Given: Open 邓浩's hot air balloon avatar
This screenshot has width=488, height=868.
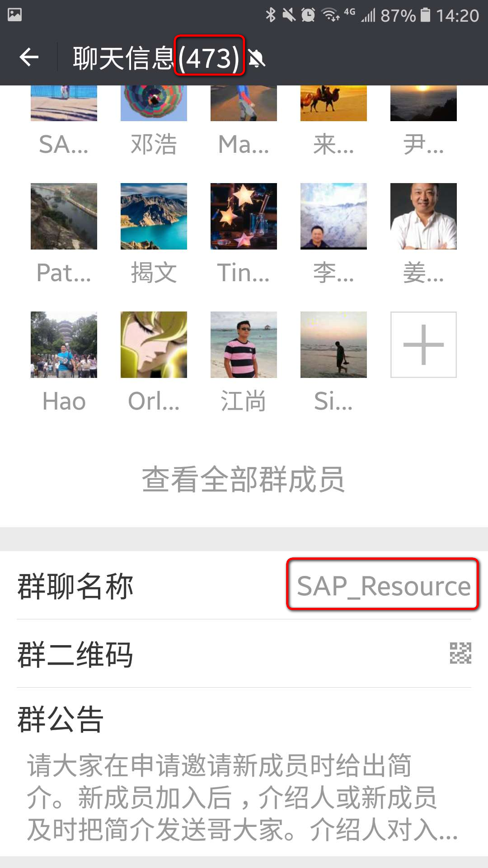Looking at the screenshot, I should coord(154,103).
